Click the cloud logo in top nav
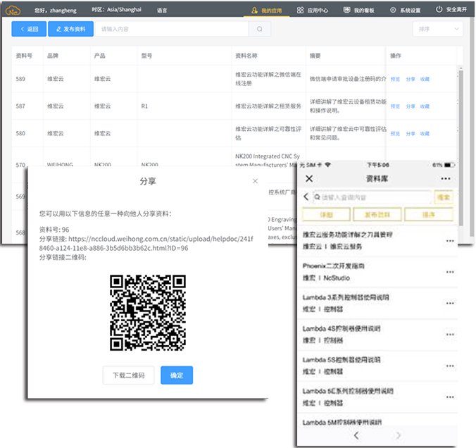 click(13, 11)
